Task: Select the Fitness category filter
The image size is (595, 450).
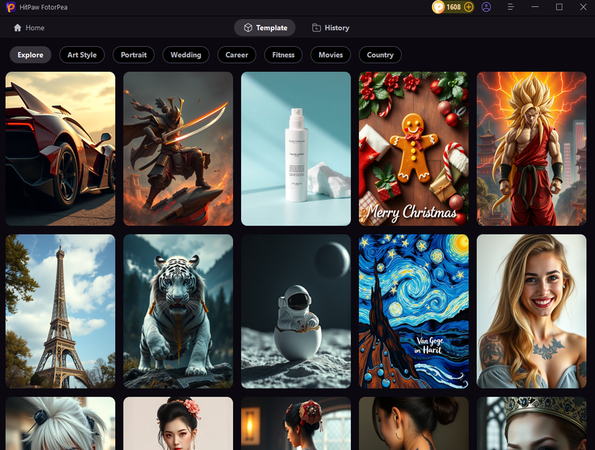Action: point(283,55)
